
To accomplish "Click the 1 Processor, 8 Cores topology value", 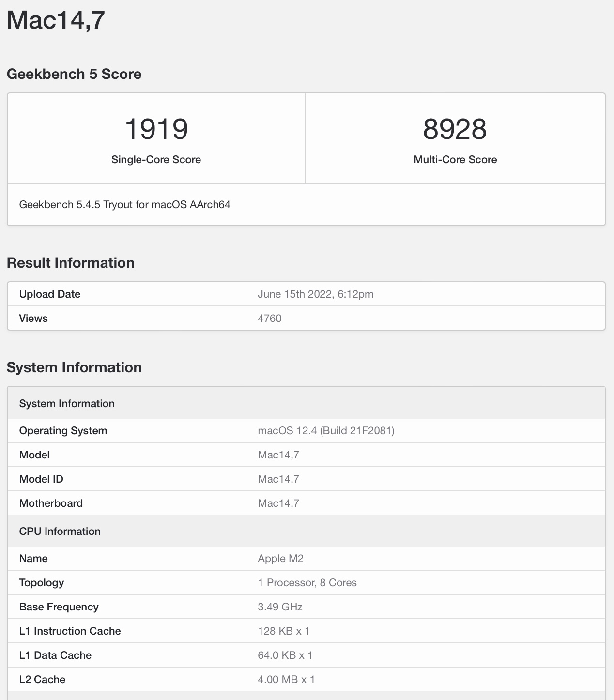I will coord(307,583).
